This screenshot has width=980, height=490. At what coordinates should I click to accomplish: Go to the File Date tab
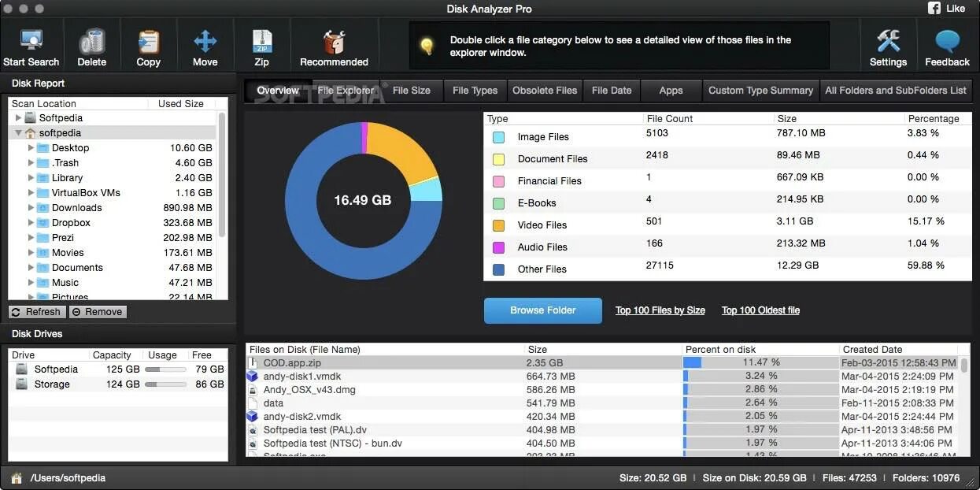[x=612, y=91]
